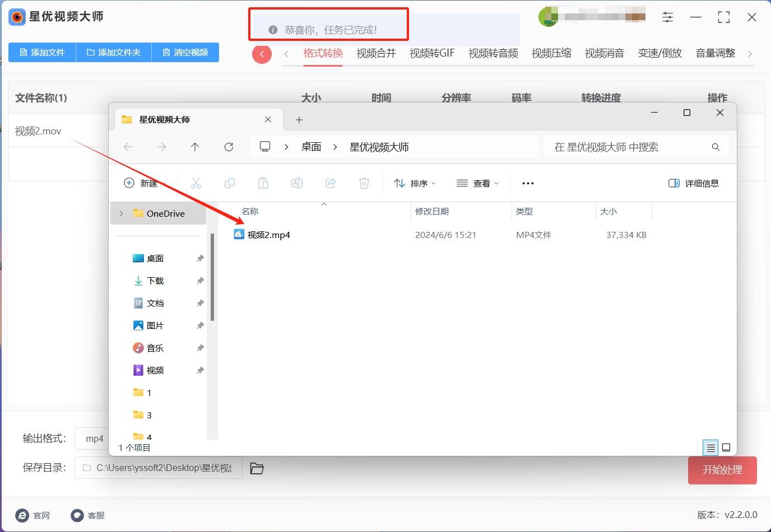Viewport: 771px width, 532px height.
Task: Click Explorer back navigation arrow
Action: click(128, 147)
